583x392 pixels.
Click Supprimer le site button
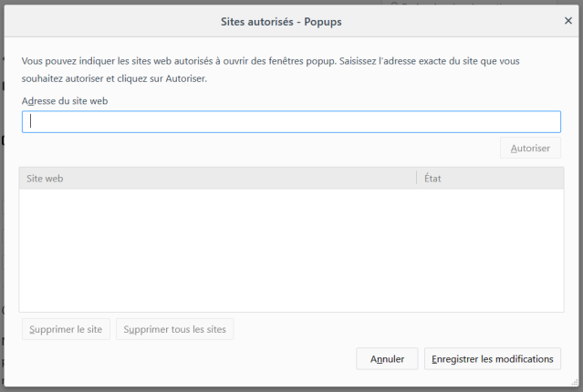click(x=66, y=329)
